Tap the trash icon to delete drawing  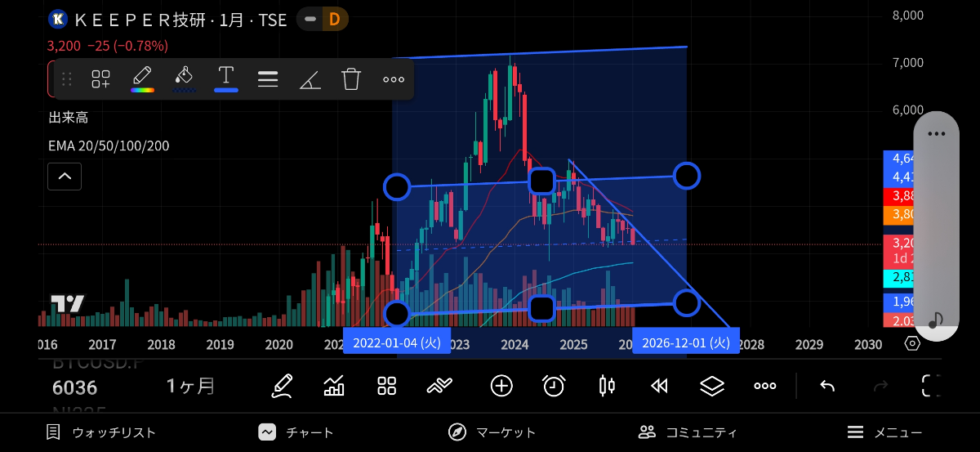pyautogui.click(x=351, y=79)
